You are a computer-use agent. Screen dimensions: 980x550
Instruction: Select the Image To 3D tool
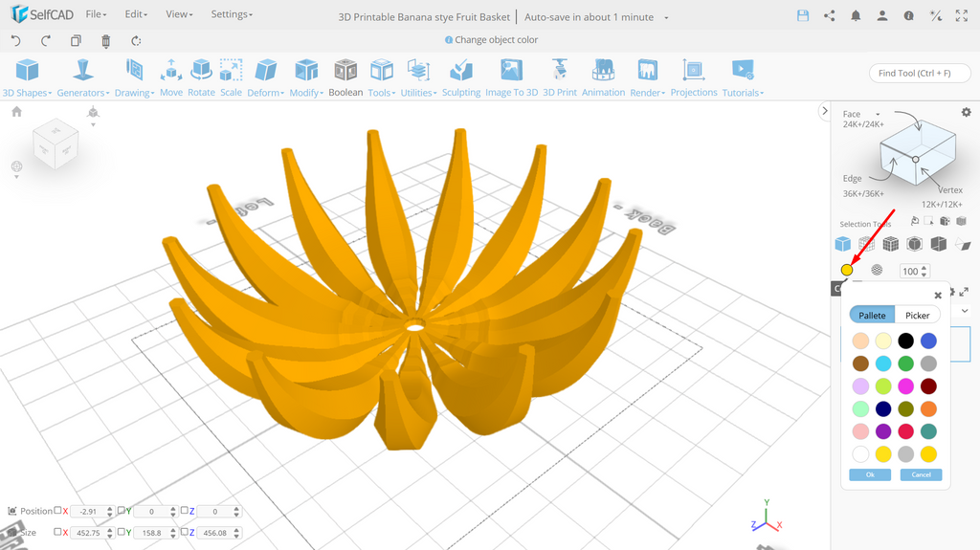coord(511,78)
